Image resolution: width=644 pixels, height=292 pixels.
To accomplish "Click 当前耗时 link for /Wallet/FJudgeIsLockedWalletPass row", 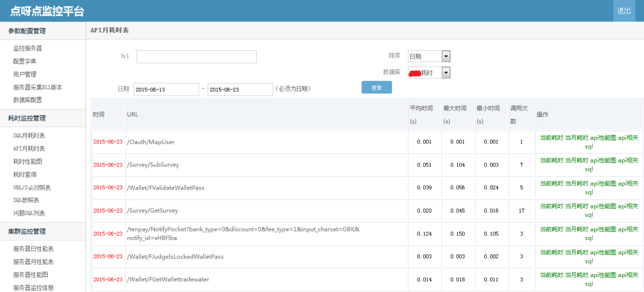I will [551, 252].
